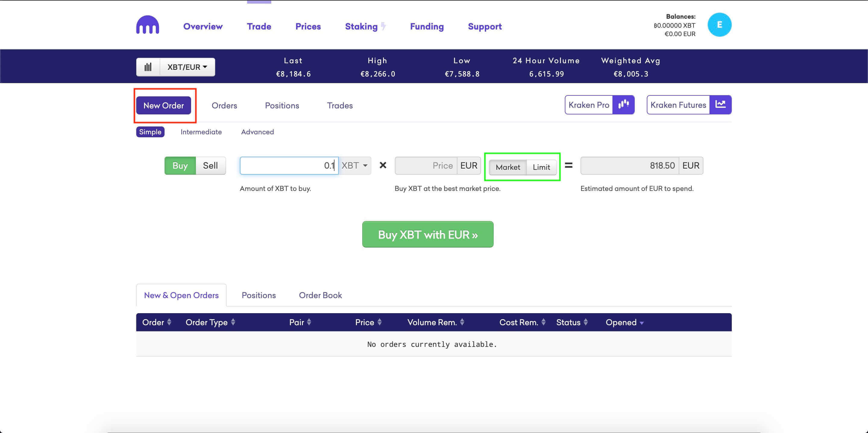Select the Intermediate order mode
This screenshot has height=433, width=868.
click(x=201, y=132)
